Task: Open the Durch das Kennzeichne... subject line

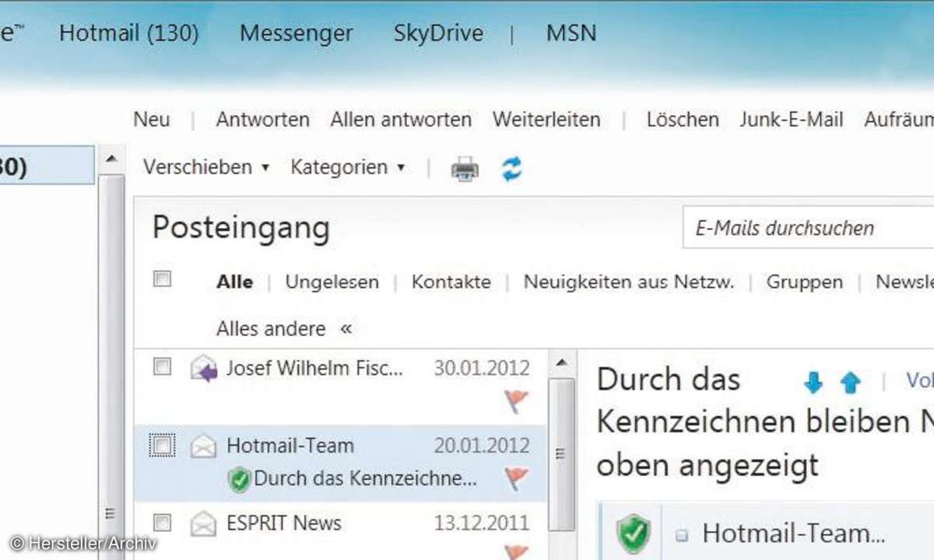Action: click(365, 479)
